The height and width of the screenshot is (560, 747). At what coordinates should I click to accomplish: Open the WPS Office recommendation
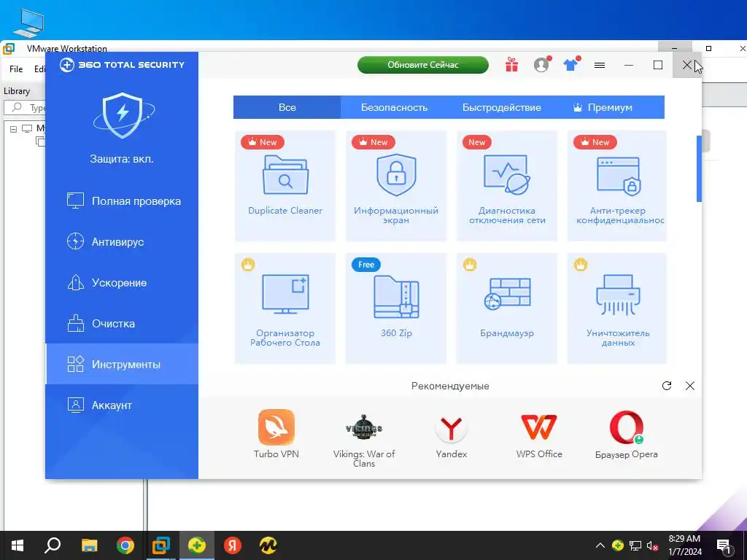click(539, 435)
